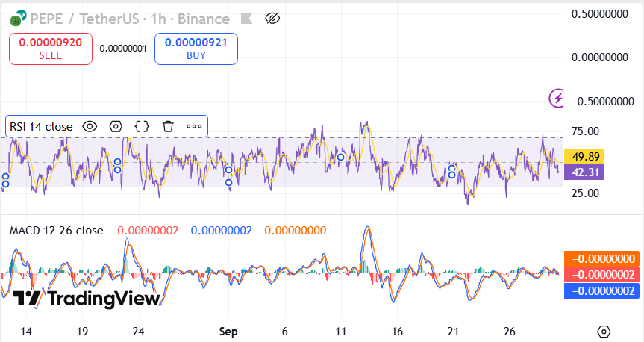Toggle crossed-out eye icon beside chart title
The image size is (644, 342).
pyautogui.click(x=272, y=17)
